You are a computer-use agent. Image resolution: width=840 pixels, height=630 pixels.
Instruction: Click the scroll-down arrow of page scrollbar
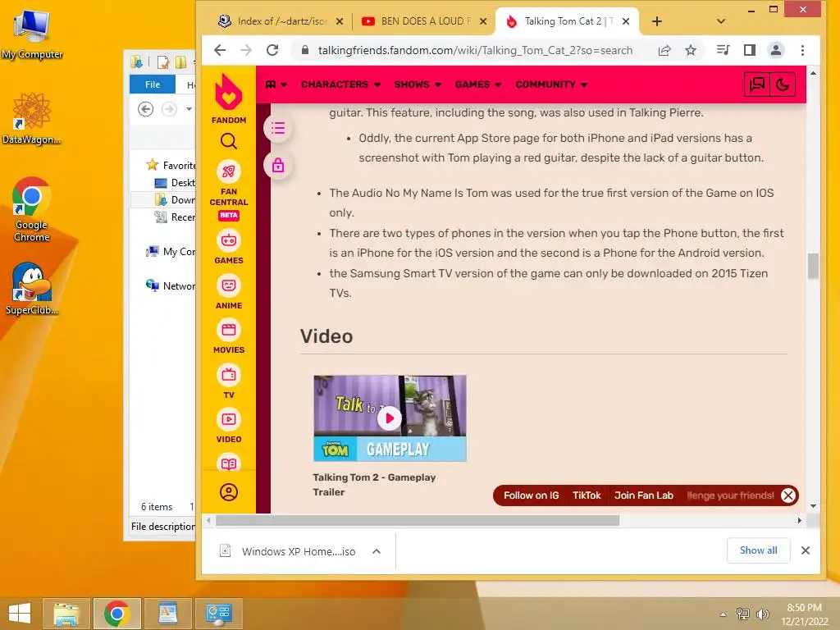(813, 505)
